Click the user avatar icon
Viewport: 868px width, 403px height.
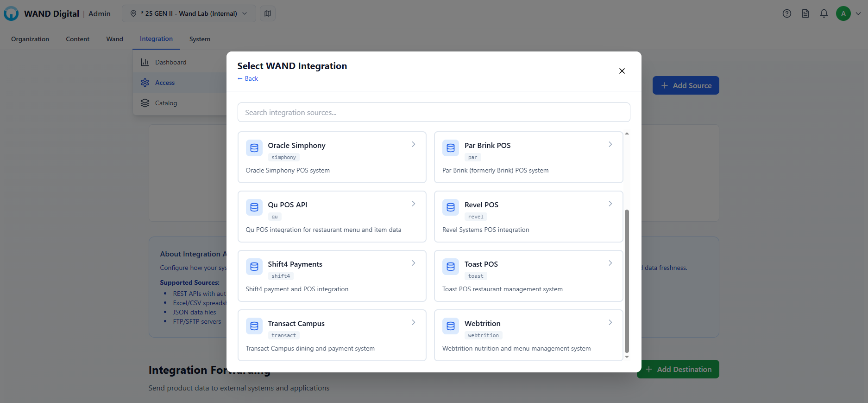(843, 13)
